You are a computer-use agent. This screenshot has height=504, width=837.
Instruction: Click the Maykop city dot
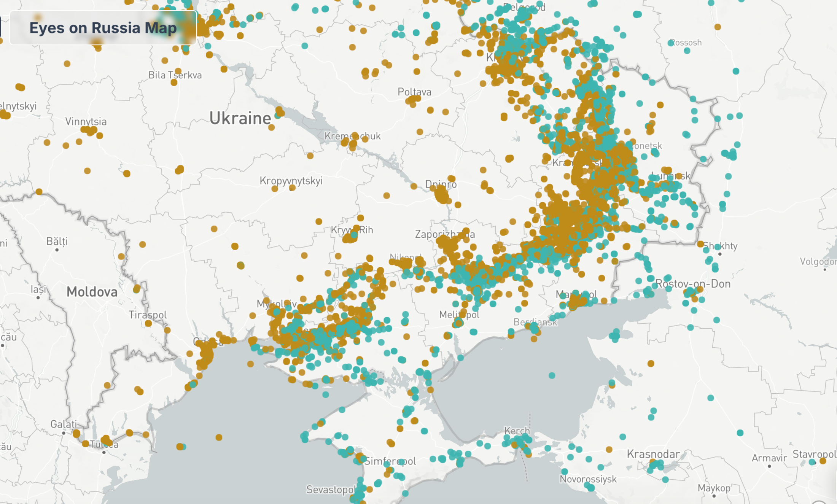pyautogui.click(x=714, y=496)
